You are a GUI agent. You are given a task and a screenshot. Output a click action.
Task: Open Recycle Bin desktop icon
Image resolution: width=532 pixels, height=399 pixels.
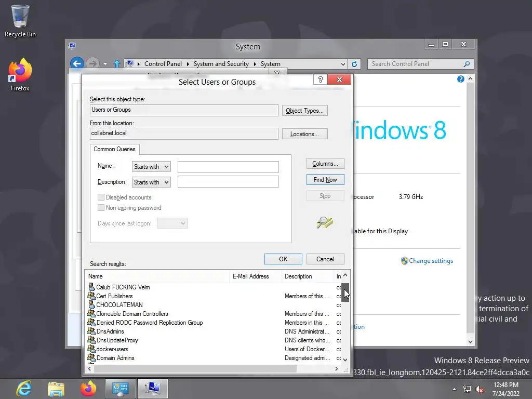click(x=20, y=20)
